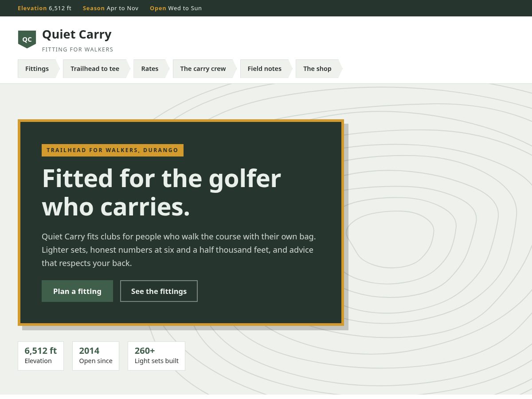Select the Rates nav item
Image resolution: width=532 pixels, height=399 pixels.
[x=151, y=69]
